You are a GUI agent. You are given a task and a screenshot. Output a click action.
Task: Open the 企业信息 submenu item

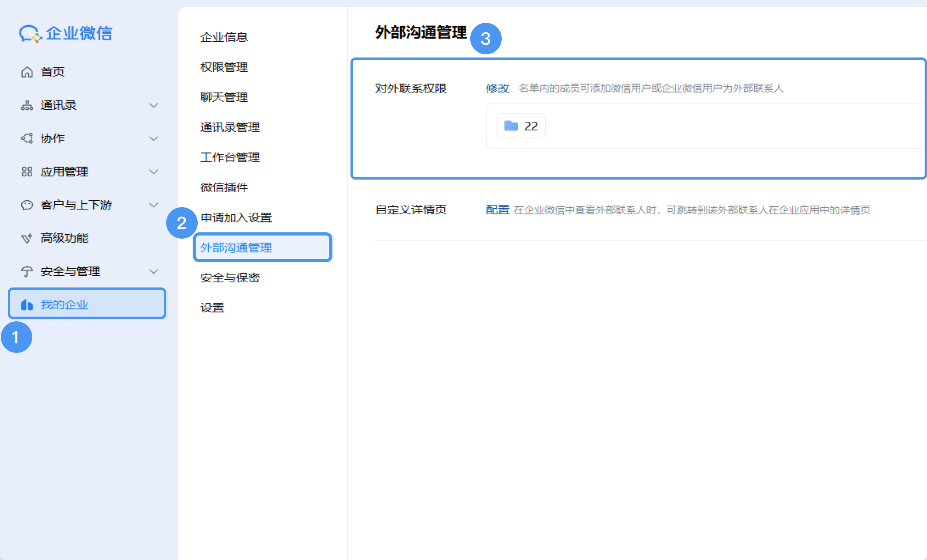tap(224, 37)
